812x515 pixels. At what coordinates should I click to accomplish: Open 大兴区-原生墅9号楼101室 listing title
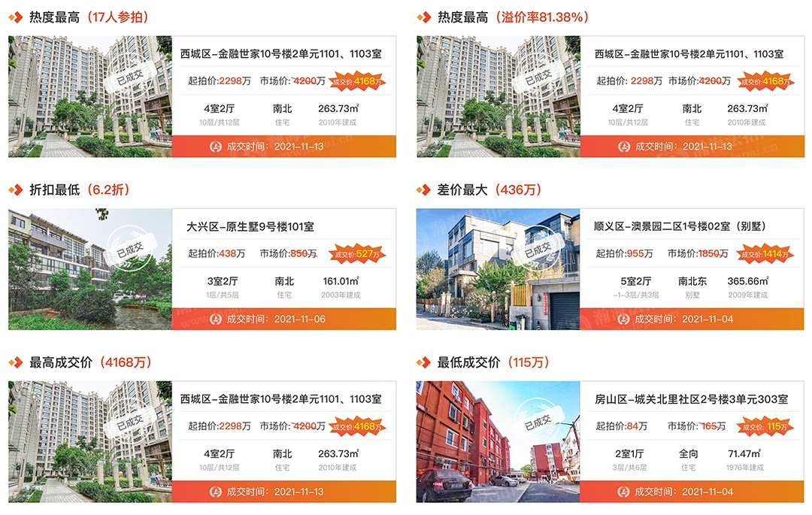pyautogui.click(x=250, y=227)
